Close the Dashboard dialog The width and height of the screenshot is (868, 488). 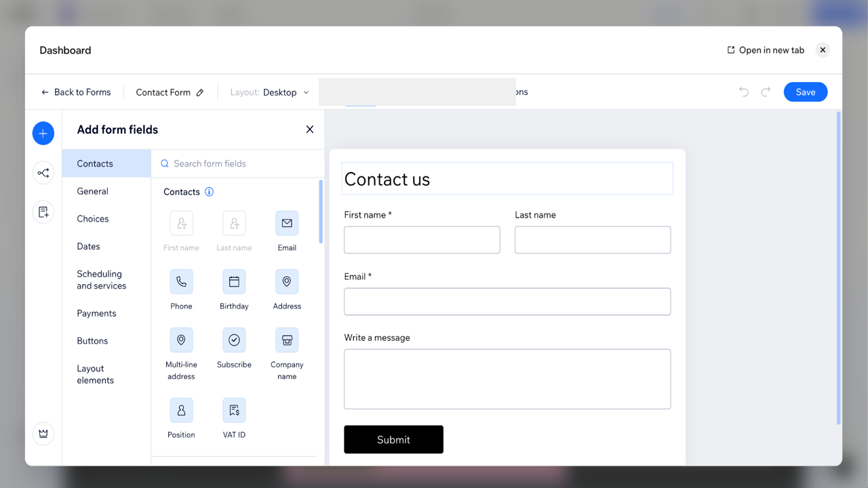(823, 50)
